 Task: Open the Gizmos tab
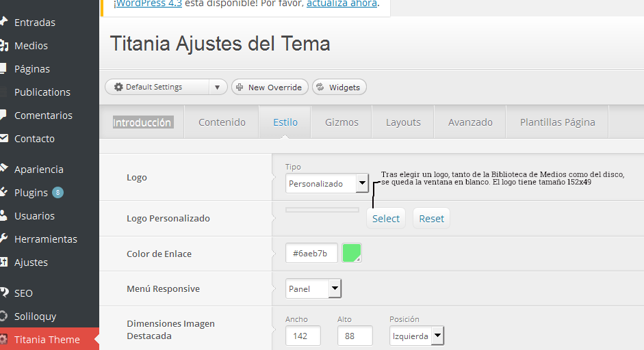point(342,122)
